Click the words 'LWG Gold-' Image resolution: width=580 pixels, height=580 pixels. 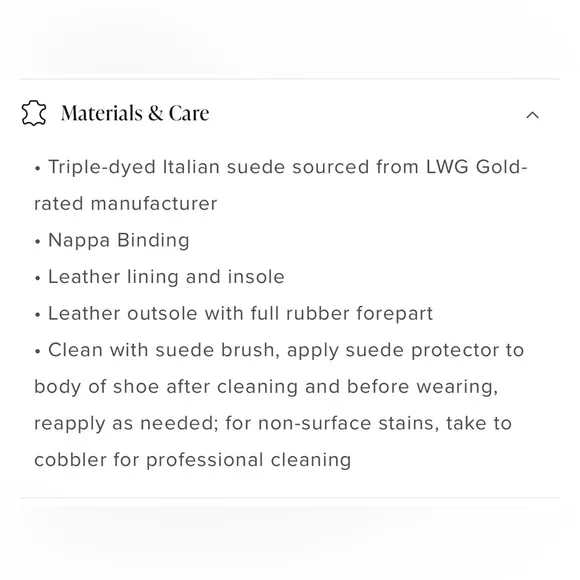tap(477, 167)
